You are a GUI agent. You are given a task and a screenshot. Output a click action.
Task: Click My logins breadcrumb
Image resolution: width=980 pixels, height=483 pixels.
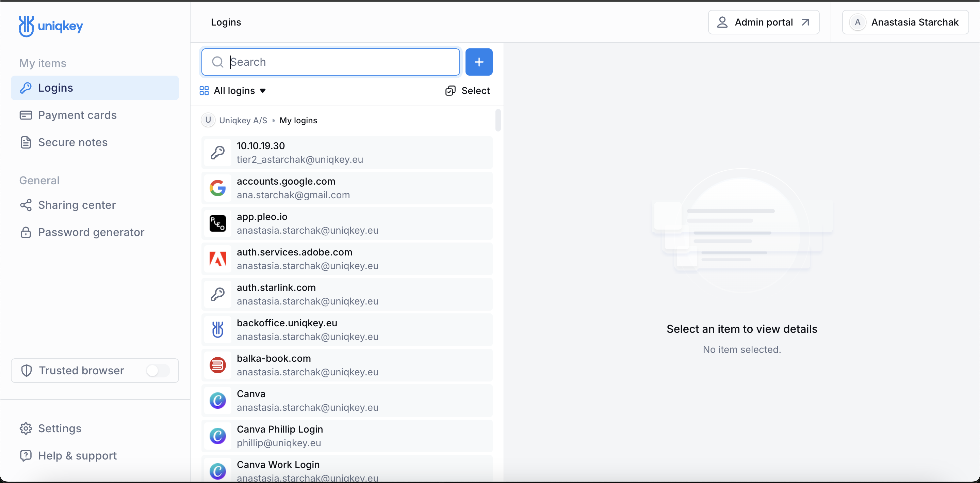[x=298, y=120]
